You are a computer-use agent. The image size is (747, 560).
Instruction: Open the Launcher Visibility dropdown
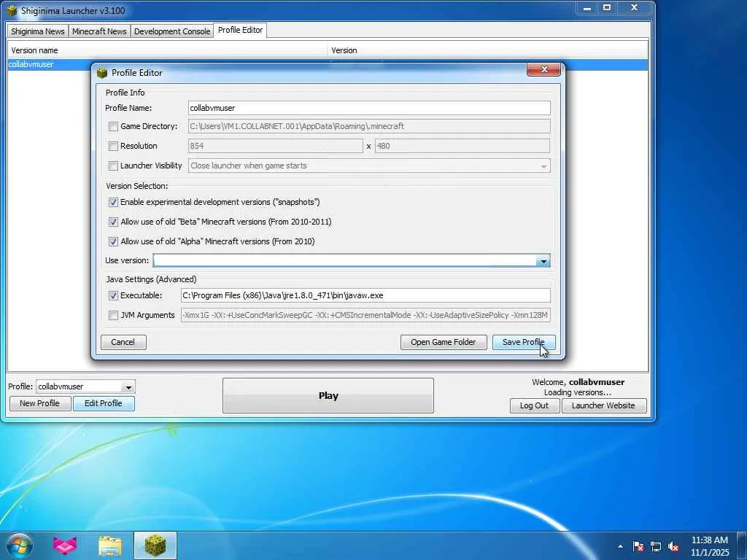[543, 166]
